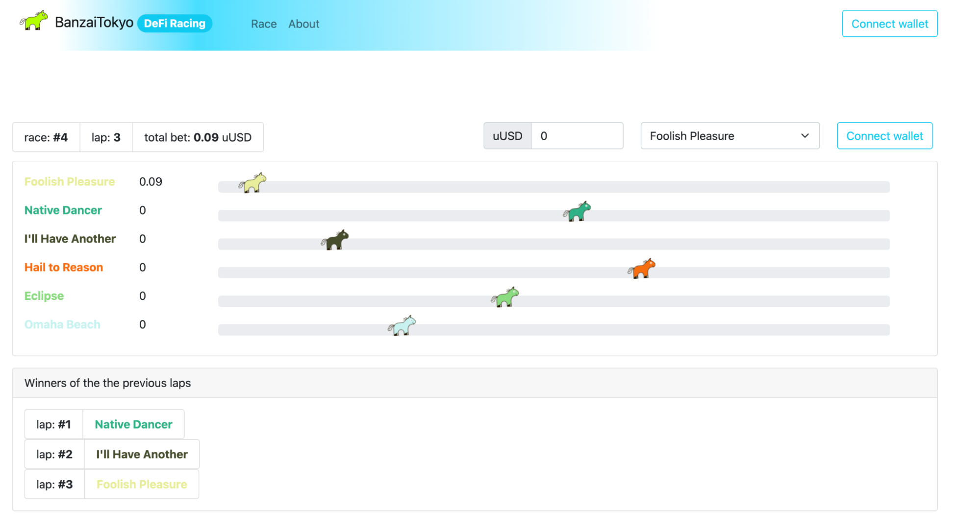Open the Race menu item
Screen dimensions: 980x516
[x=264, y=24]
